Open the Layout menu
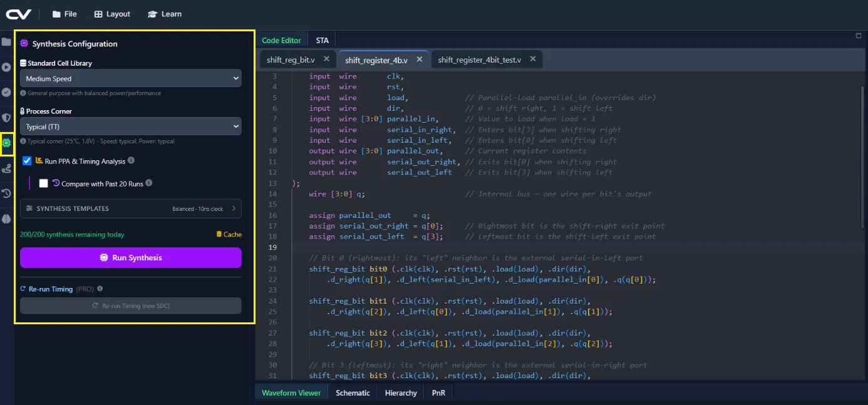868x405 pixels. click(x=112, y=14)
